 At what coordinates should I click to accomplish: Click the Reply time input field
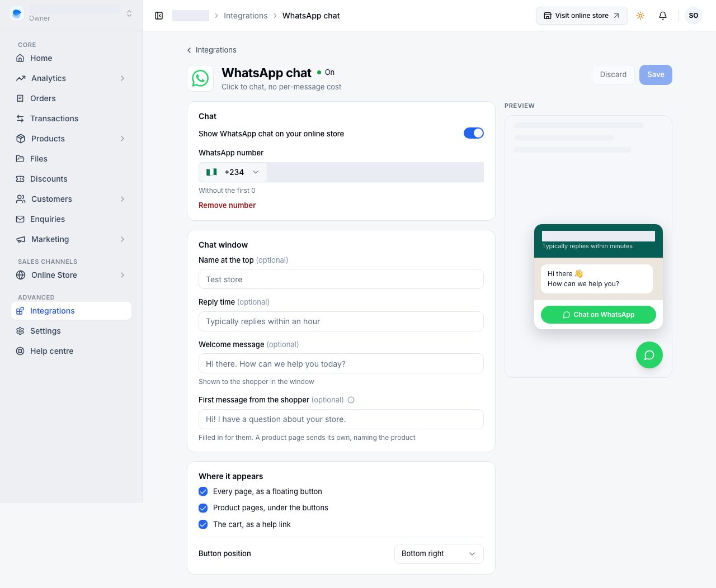pyautogui.click(x=341, y=321)
